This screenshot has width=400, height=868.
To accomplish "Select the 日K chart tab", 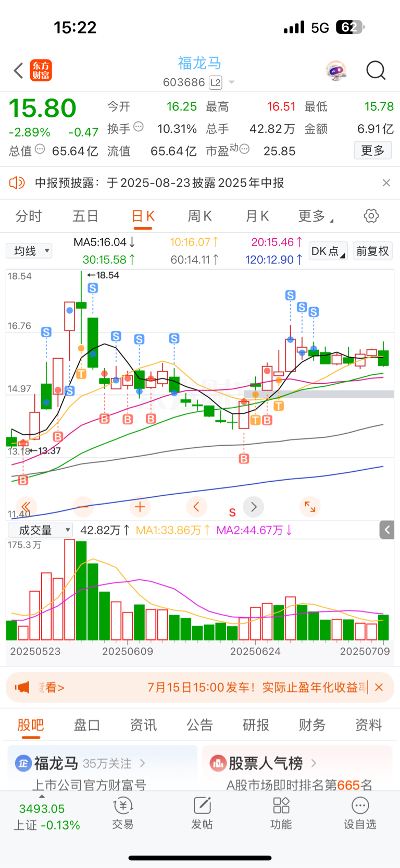I will coord(143,216).
